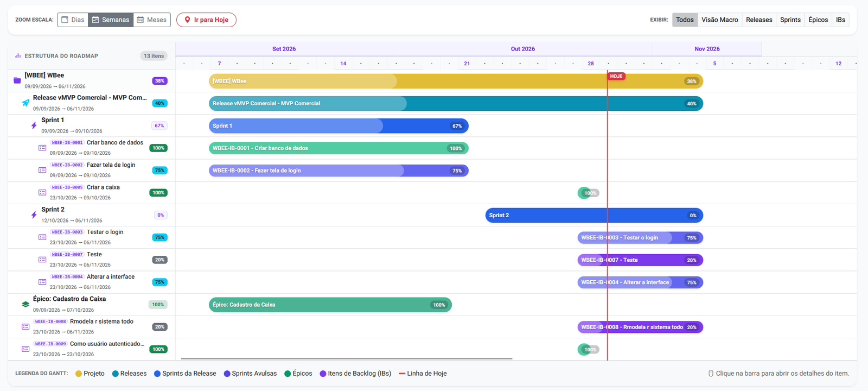
Task: Click the backlog icon for Testar o login
Action: point(42,237)
